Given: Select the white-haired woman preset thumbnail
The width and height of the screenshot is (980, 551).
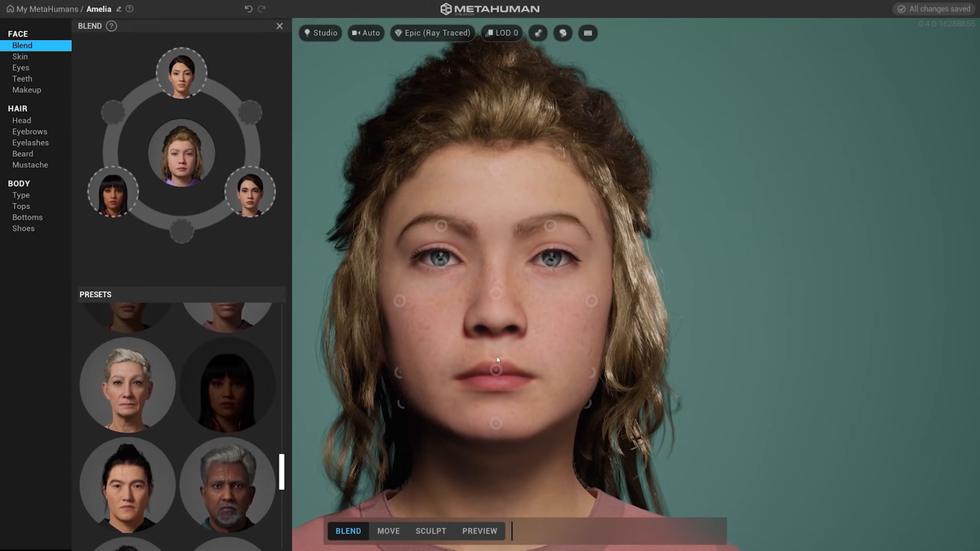Looking at the screenshot, I should tap(127, 384).
